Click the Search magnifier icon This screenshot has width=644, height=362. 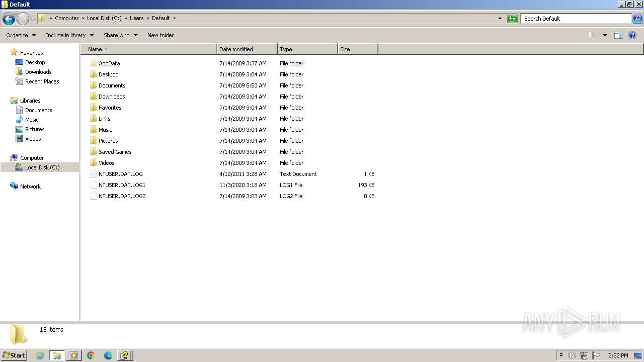637,19
